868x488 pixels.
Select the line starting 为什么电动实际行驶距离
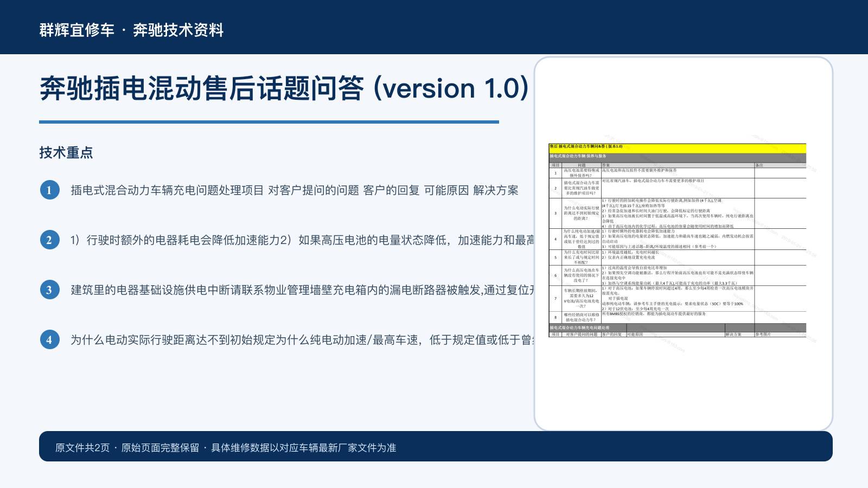tap(302, 339)
